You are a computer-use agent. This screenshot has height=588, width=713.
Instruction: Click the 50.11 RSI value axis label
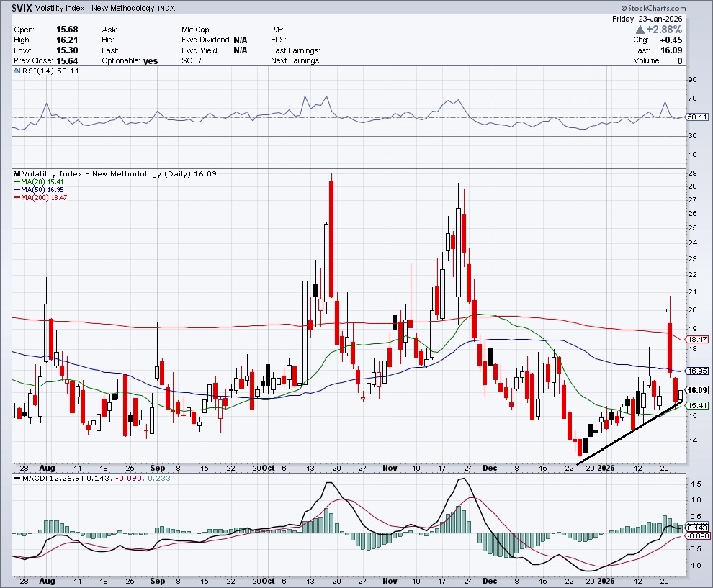(x=695, y=117)
